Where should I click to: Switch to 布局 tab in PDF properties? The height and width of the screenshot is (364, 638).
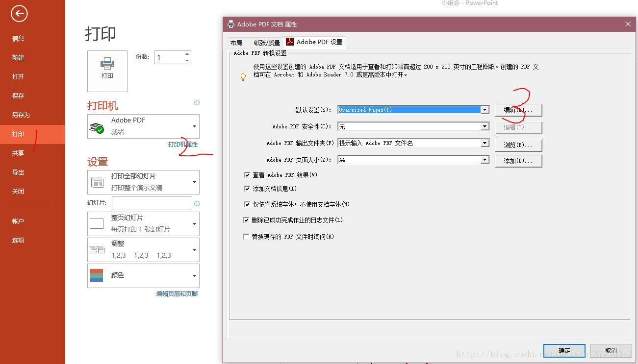tap(239, 43)
